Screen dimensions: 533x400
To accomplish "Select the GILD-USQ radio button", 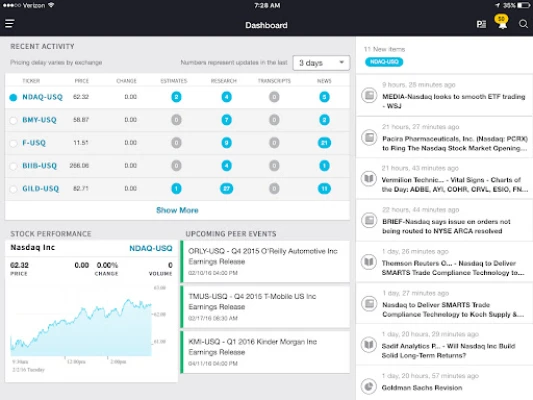I will click(x=13, y=189).
